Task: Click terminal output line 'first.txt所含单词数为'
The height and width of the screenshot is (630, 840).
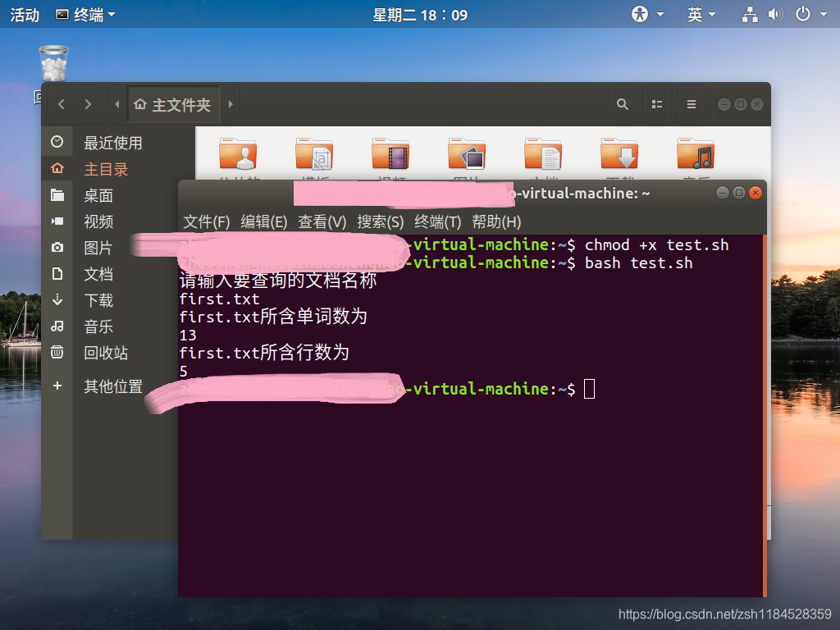Action: coord(273,317)
